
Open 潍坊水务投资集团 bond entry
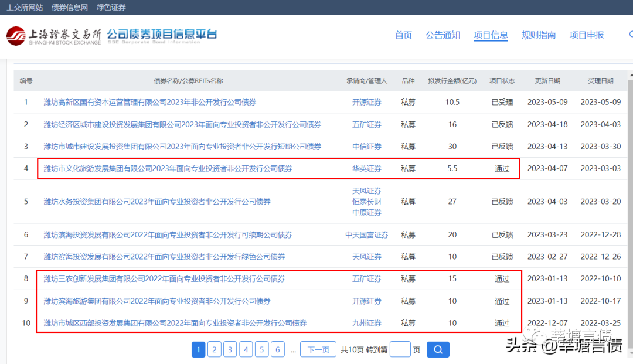(156, 202)
